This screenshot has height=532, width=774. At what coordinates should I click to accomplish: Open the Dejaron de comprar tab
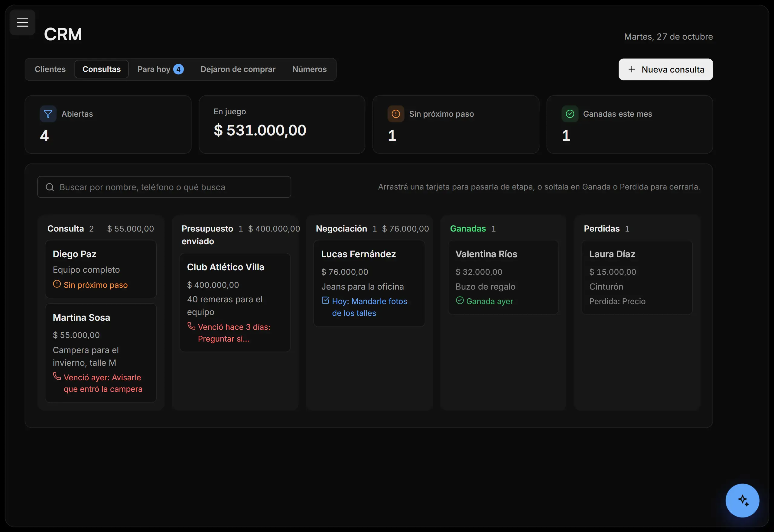238,69
